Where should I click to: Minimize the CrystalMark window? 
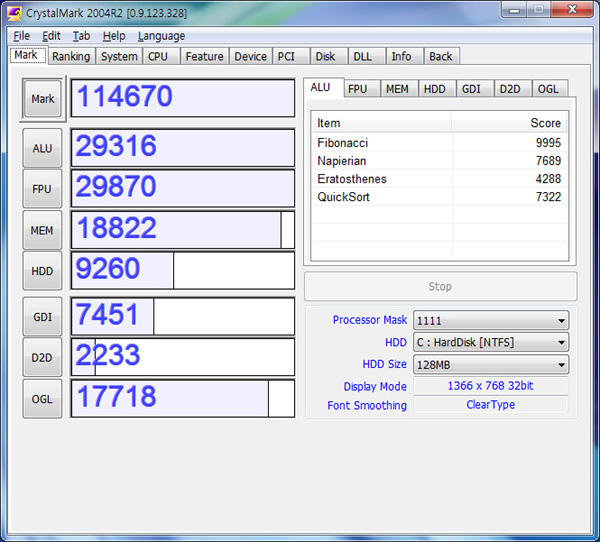[514, 9]
